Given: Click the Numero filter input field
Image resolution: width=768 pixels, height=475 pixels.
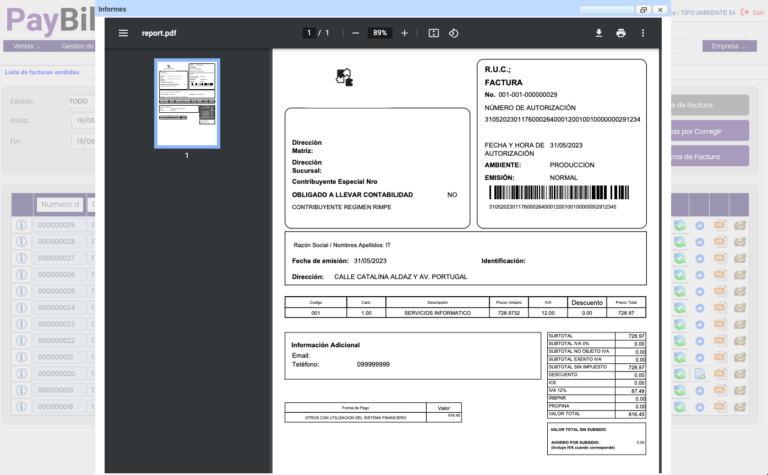Looking at the screenshot, I should 60,204.
